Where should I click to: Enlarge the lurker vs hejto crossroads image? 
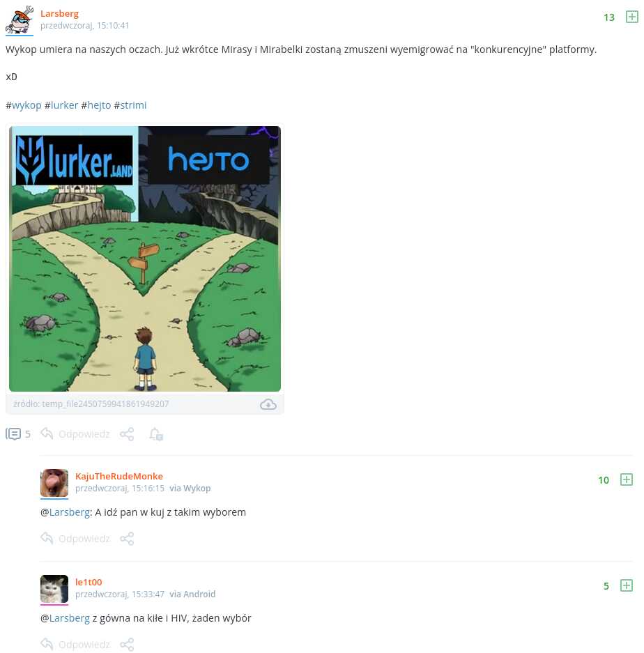[x=145, y=259]
